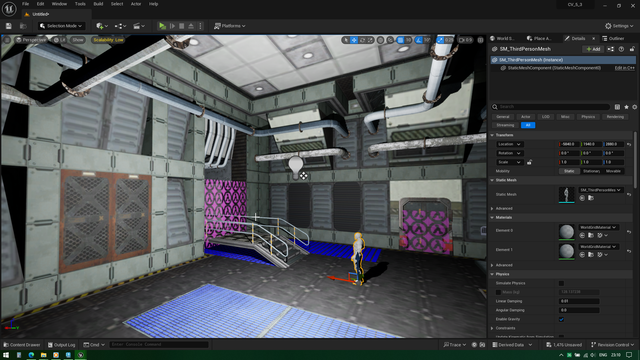Click the Static Mesh thumbnail
Screen dimensions: 640x360
(567, 195)
